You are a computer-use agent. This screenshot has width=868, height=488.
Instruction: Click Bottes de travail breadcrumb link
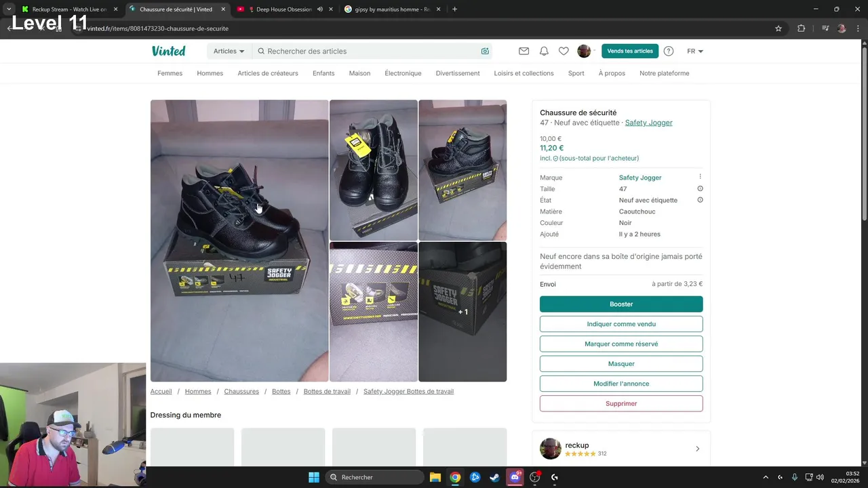[x=327, y=392]
